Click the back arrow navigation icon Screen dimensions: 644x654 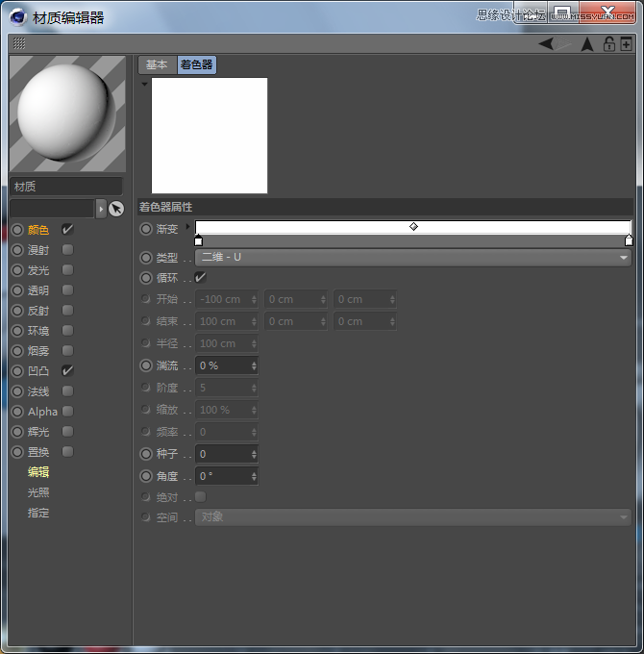coord(546,44)
